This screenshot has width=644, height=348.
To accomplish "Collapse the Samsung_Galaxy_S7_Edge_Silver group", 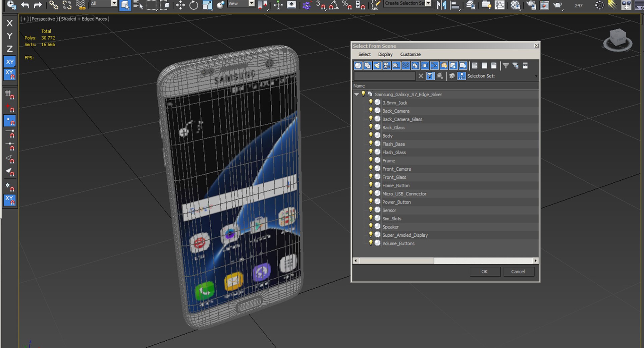I will tap(357, 95).
